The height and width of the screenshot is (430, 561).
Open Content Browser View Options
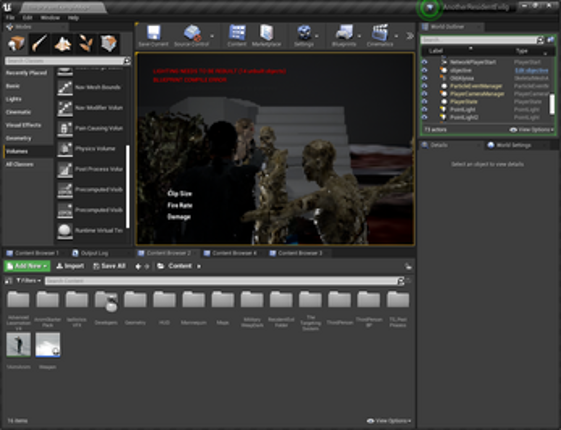tap(389, 421)
